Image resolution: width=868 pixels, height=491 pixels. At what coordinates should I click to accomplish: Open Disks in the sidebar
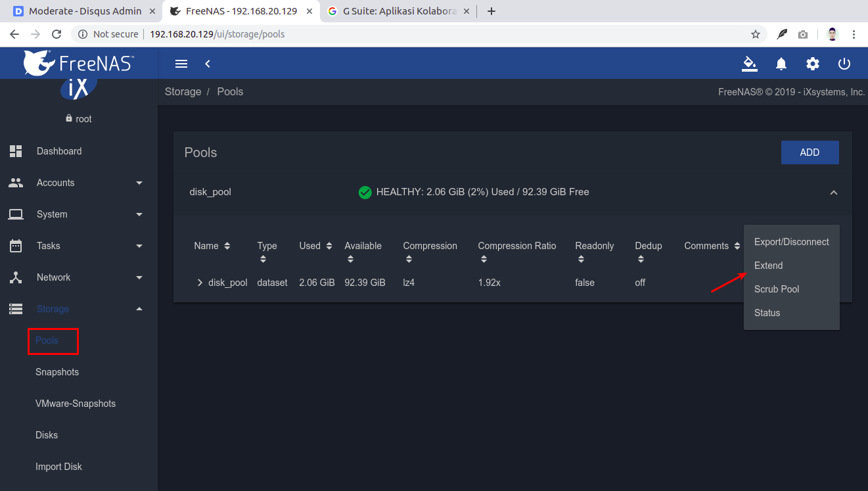pos(47,435)
